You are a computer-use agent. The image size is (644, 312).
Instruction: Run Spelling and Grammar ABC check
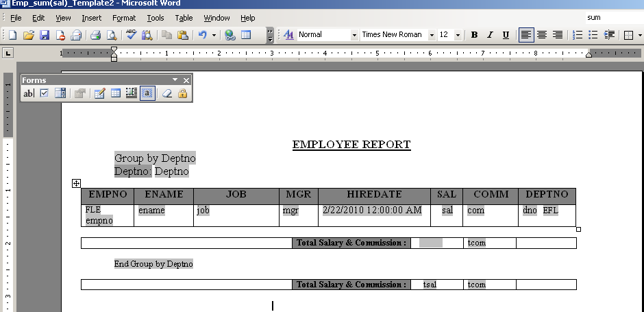point(131,34)
